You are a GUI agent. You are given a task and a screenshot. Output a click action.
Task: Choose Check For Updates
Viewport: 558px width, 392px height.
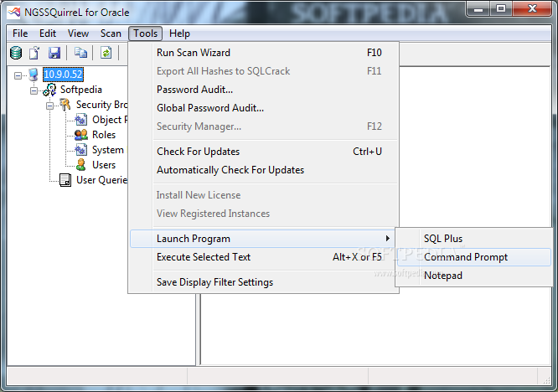tap(264, 152)
